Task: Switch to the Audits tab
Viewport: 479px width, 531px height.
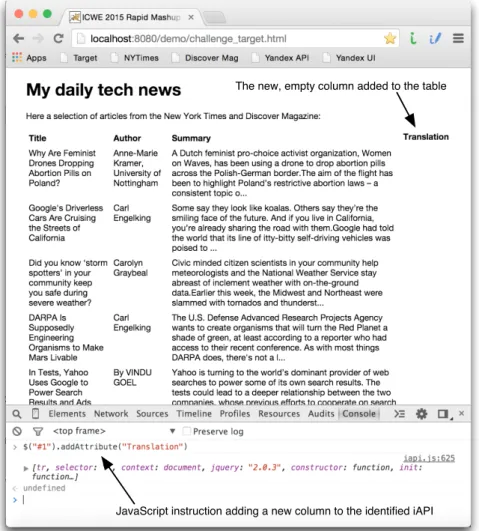Action: pos(321,414)
